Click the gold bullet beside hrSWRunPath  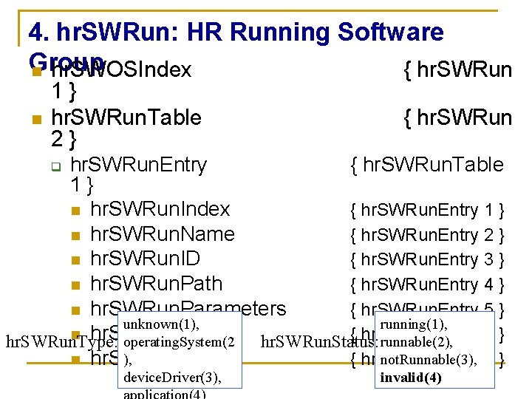click(x=75, y=285)
